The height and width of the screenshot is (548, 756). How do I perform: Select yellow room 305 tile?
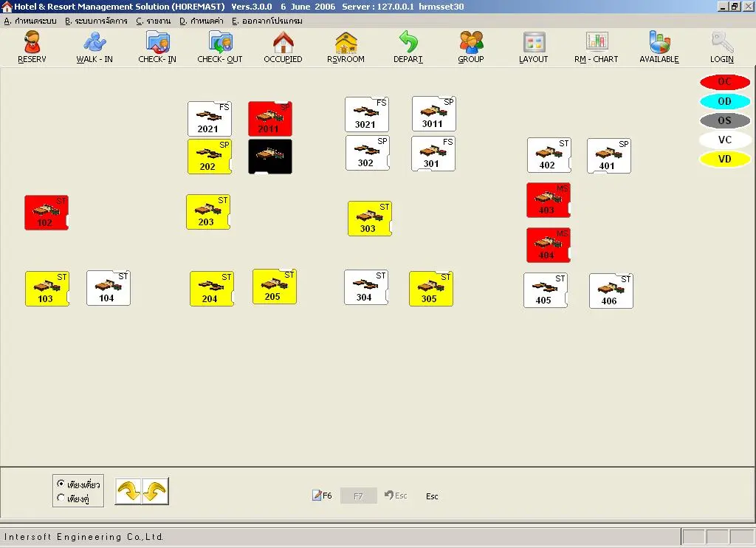[x=431, y=289]
